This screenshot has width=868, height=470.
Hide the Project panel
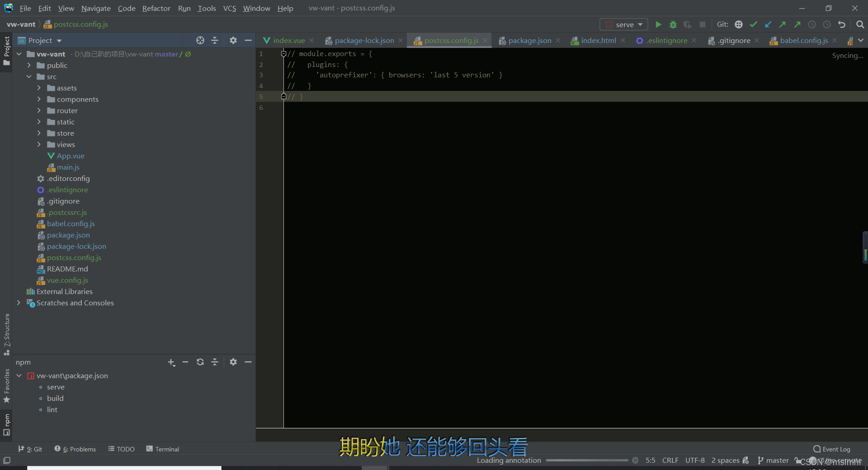coord(248,40)
